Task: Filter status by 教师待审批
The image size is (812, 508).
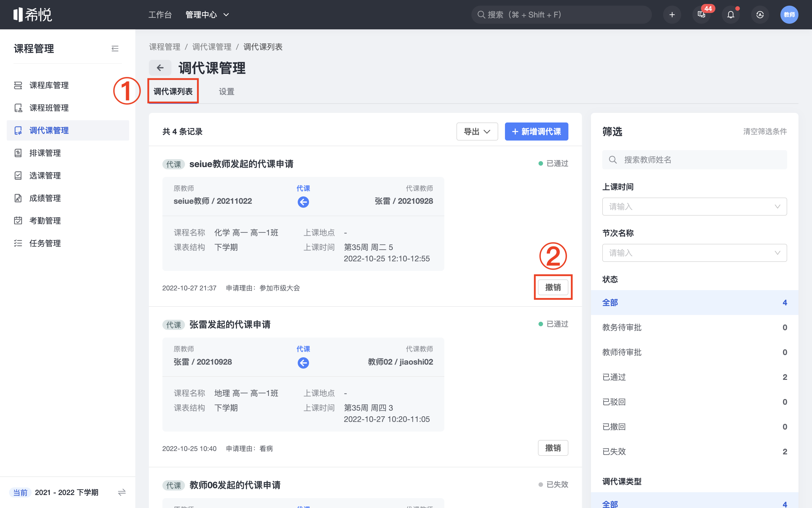Action: tap(694, 352)
